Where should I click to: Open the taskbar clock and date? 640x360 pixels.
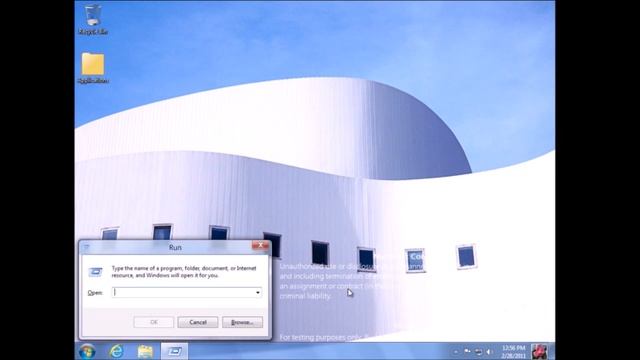(x=513, y=351)
